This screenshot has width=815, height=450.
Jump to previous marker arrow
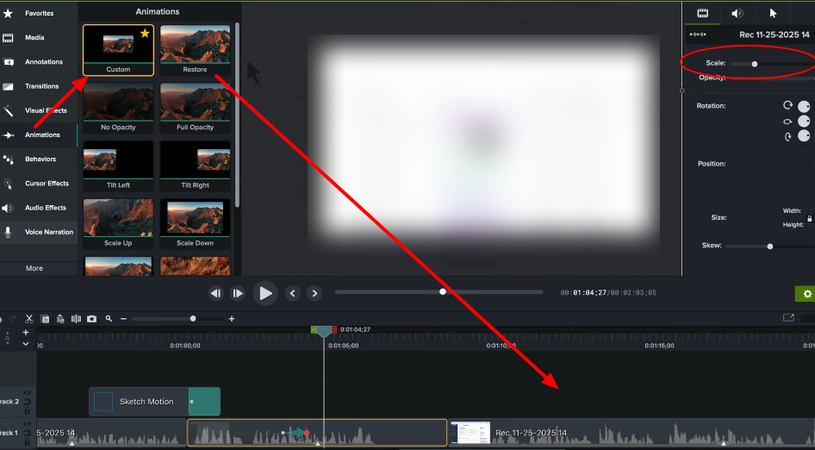293,293
